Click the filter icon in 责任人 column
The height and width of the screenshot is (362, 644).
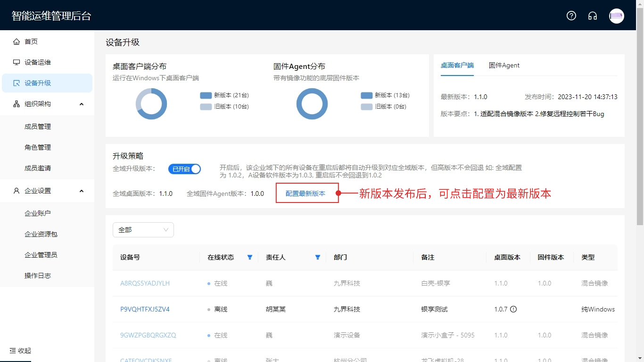[318, 257]
